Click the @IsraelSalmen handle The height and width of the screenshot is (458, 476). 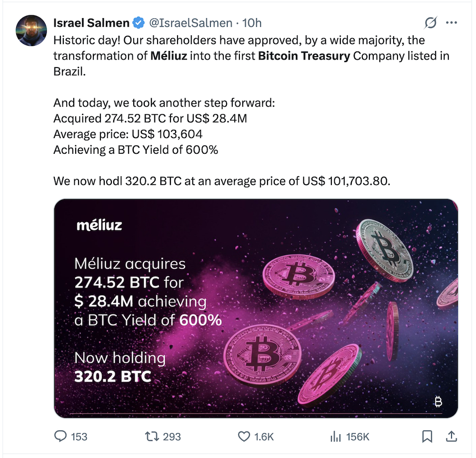click(190, 22)
